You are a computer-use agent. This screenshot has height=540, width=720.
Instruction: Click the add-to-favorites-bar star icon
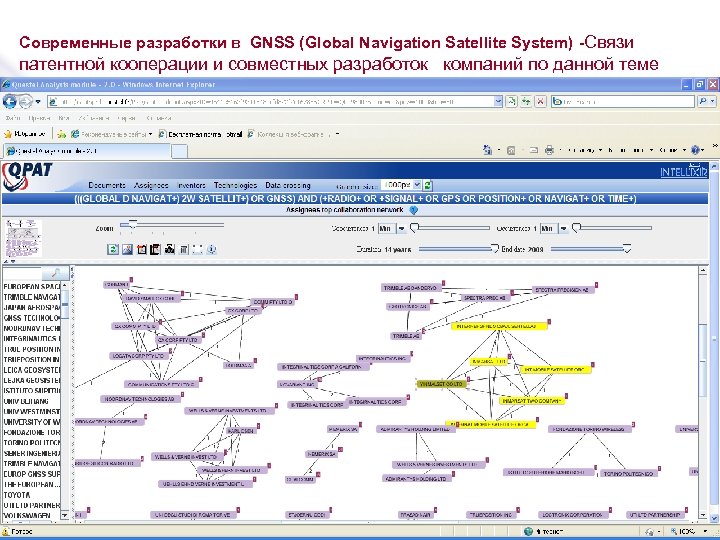pos(62,134)
